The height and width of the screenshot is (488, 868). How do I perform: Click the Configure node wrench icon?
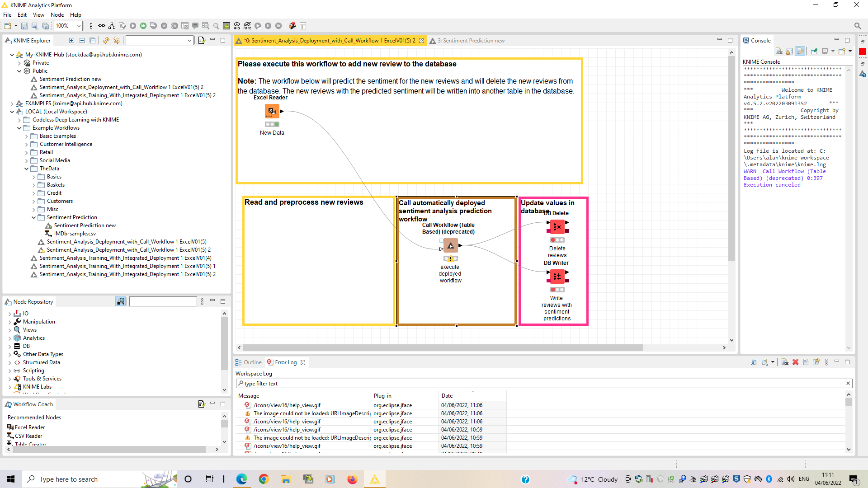pyautogui.click(x=292, y=26)
